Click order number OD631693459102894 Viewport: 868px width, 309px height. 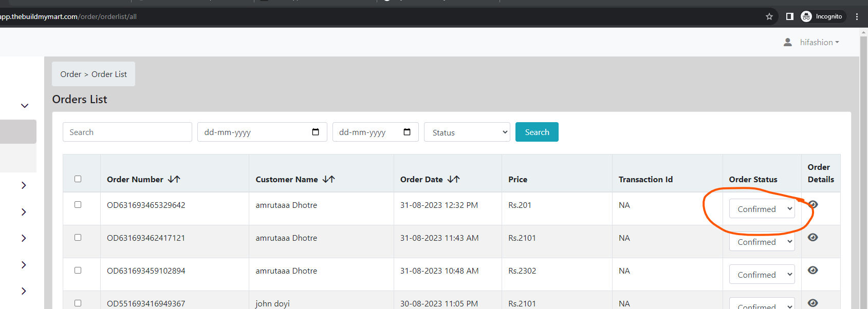(146, 271)
